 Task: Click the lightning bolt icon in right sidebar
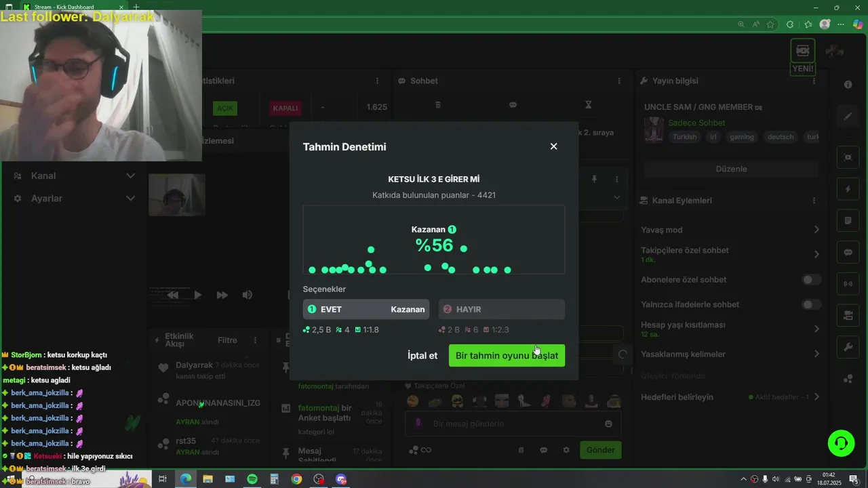tap(848, 189)
